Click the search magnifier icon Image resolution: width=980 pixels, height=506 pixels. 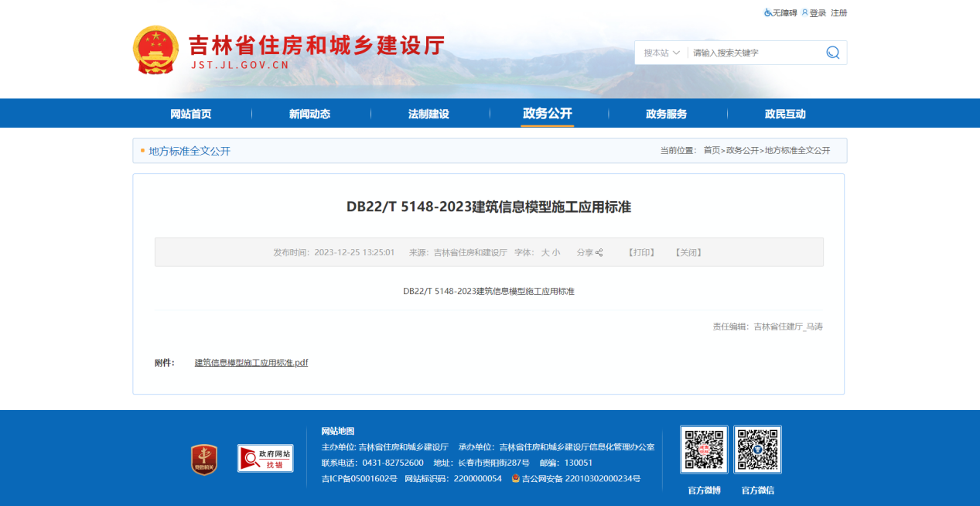click(x=832, y=53)
